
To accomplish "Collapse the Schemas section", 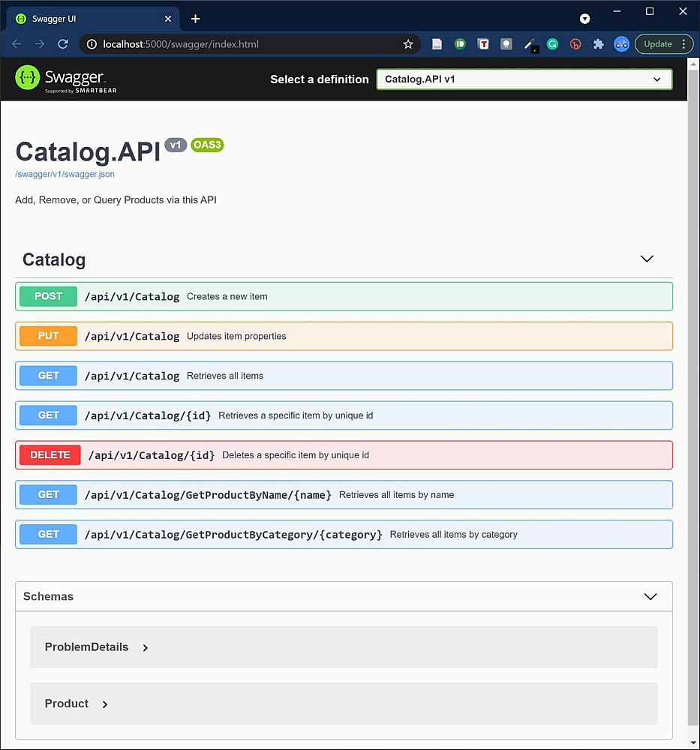I will (x=650, y=597).
